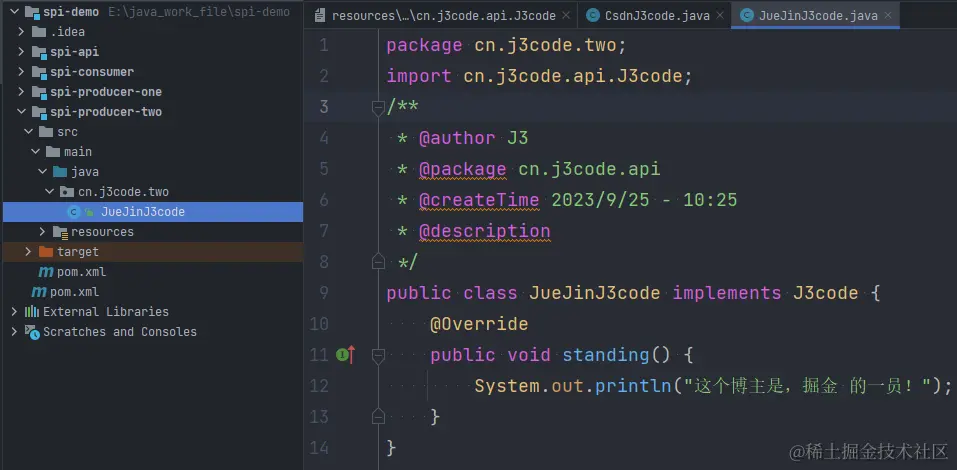
Task: Click the main folder icon
Action: coord(52,152)
